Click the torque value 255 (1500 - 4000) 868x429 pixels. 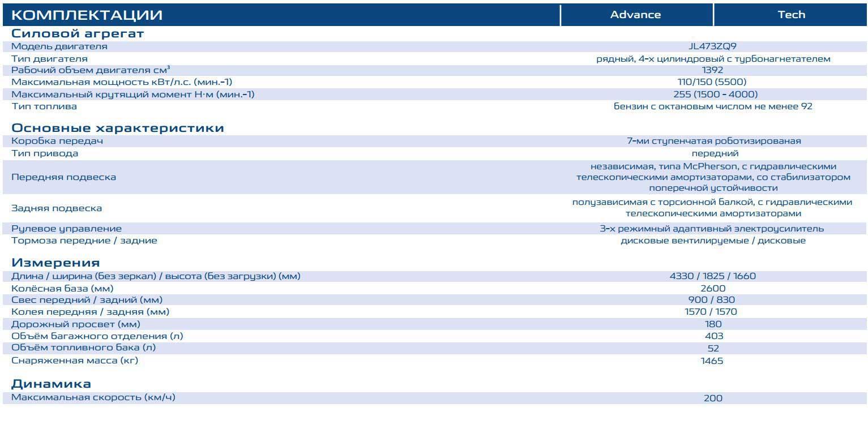(713, 94)
